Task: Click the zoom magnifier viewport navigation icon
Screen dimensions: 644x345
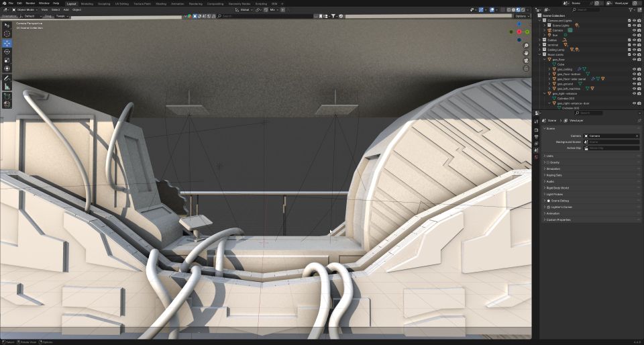Action: click(x=526, y=46)
